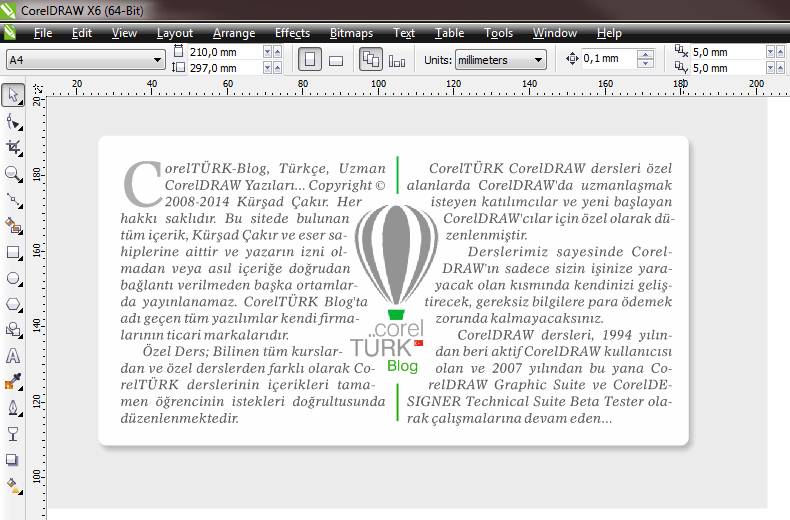Click the CorelDRAW X6 title bar icon
790x520 pixels.
[8, 10]
